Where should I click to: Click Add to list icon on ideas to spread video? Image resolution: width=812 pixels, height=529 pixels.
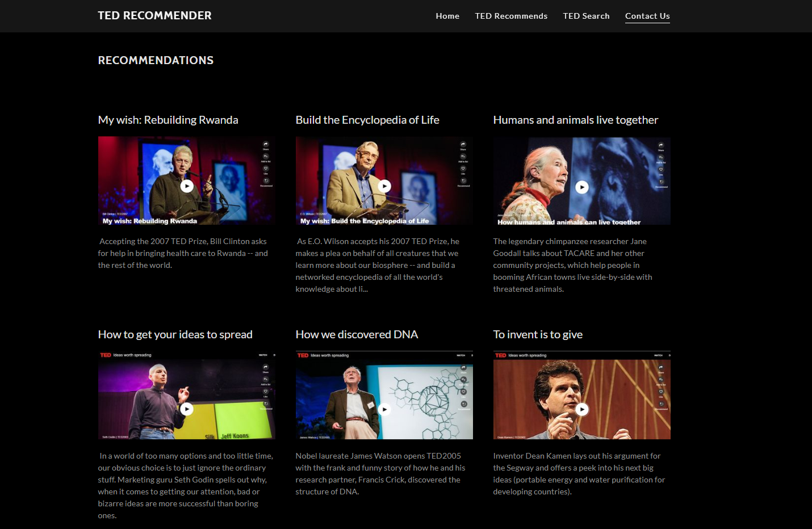coord(265,380)
